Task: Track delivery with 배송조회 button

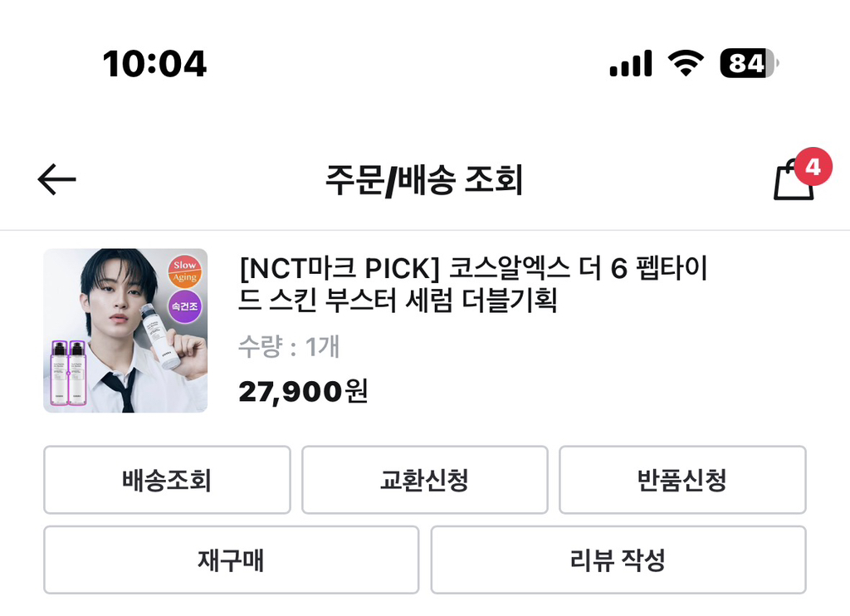Action: (x=167, y=480)
